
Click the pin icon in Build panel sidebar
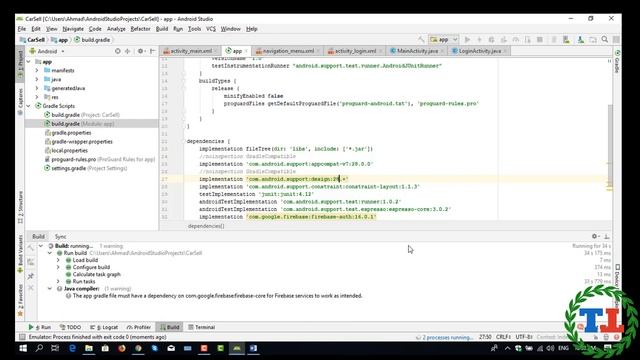point(31,276)
